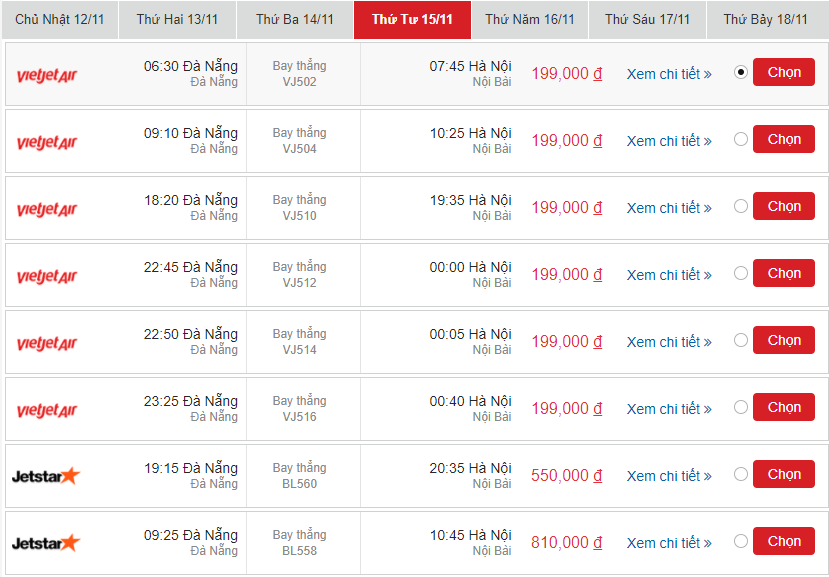View details of Jetstar flight BL558
The image size is (829, 577).
pos(669,543)
